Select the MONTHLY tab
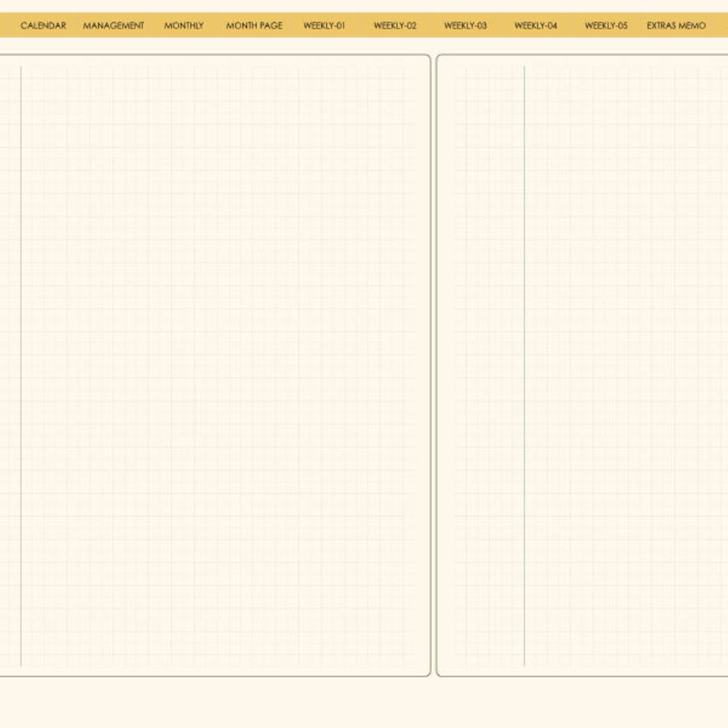728x728 pixels. tap(184, 25)
